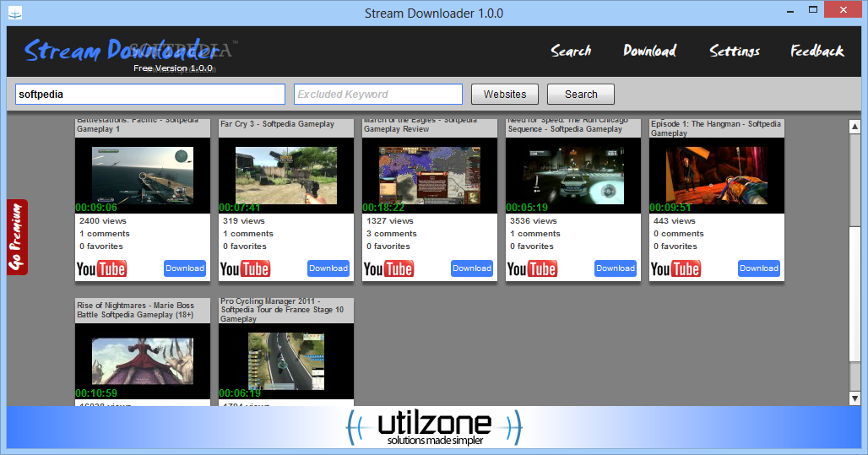Click the Search button beside Websites
This screenshot has height=455, width=868.
pos(581,94)
